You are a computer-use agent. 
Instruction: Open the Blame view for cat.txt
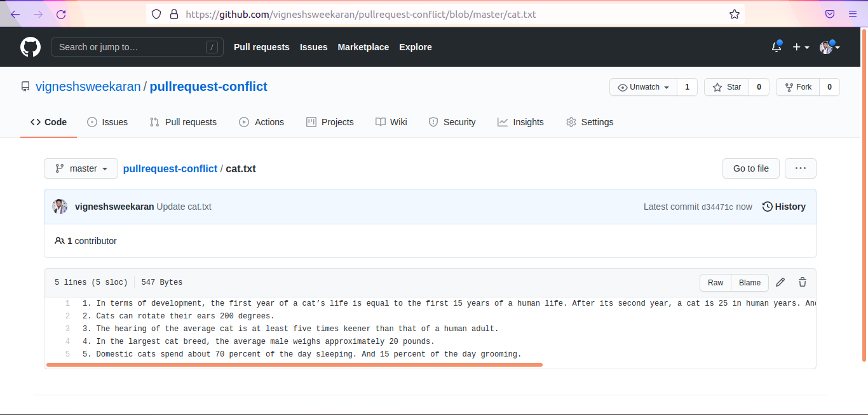click(749, 282)
